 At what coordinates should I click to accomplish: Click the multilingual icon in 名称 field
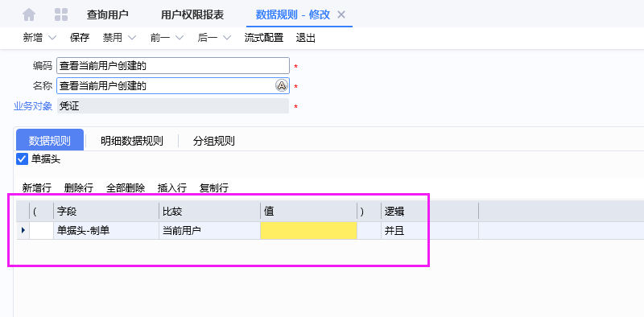tap(281, 85)
